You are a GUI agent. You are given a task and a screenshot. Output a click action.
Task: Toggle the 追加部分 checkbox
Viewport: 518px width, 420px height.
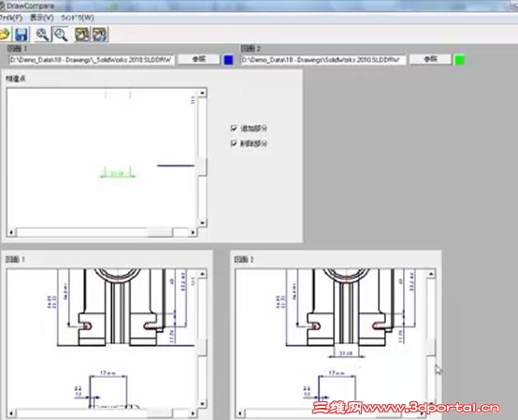(234, 128)
